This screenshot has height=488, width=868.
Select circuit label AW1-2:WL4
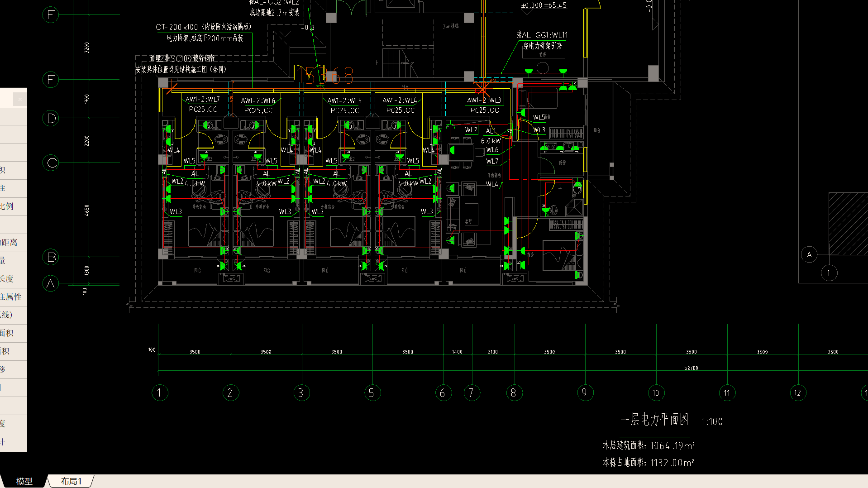400,100
